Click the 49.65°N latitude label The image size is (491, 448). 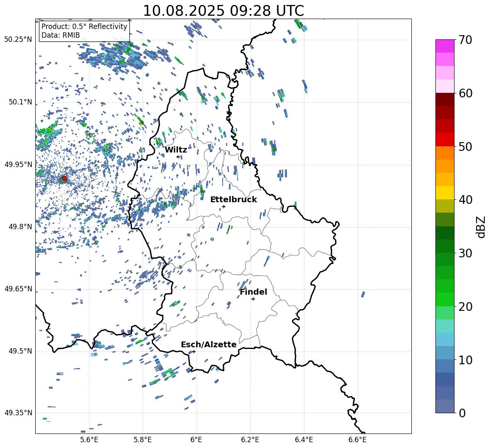[18, 288]
